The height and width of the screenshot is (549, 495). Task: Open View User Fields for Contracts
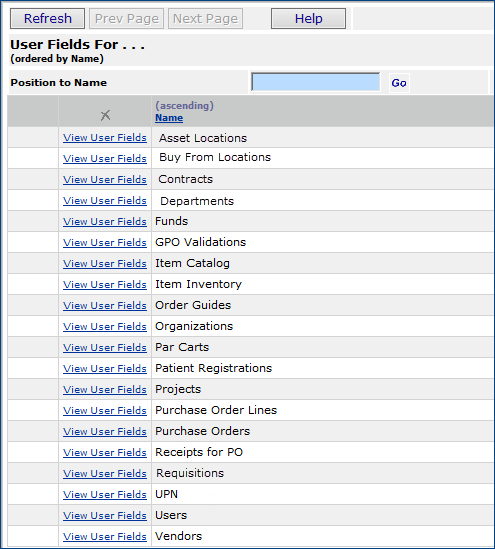pos(105,180)
